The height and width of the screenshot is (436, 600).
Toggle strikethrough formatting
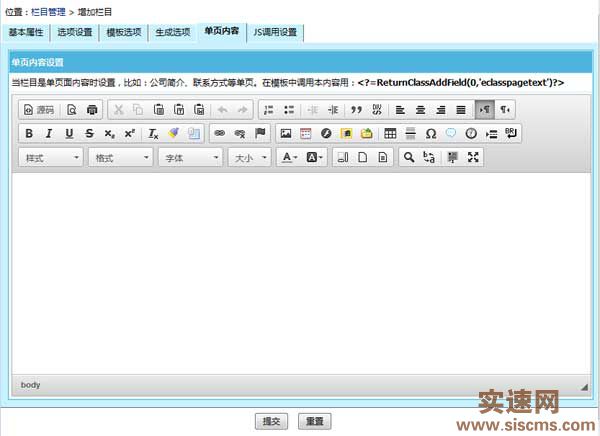pos(89,133)
